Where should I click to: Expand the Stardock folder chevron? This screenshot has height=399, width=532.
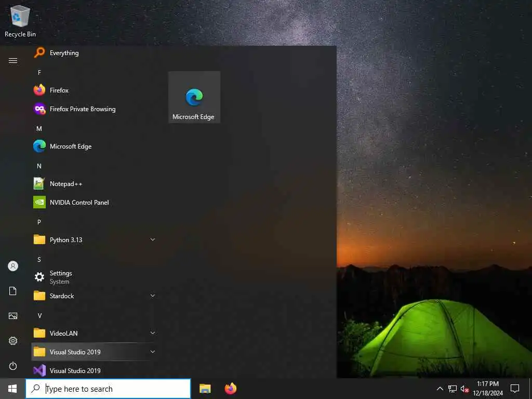[153, 296]
